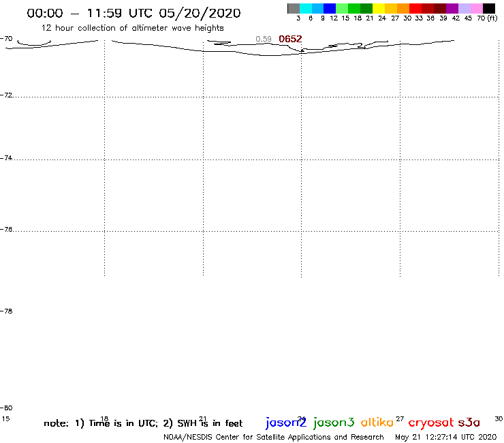Click the pink swatch in the color scale
The image size is (504, 443).
coord(476,8)
